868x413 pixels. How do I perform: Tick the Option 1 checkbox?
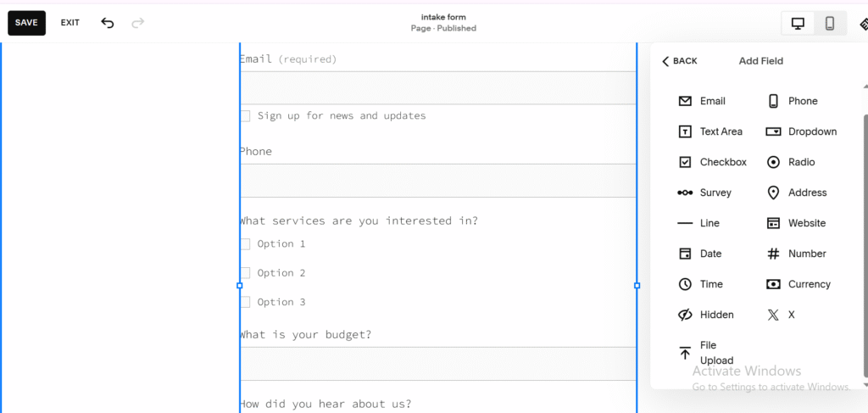pyautogui.click(x=245, y=244)
